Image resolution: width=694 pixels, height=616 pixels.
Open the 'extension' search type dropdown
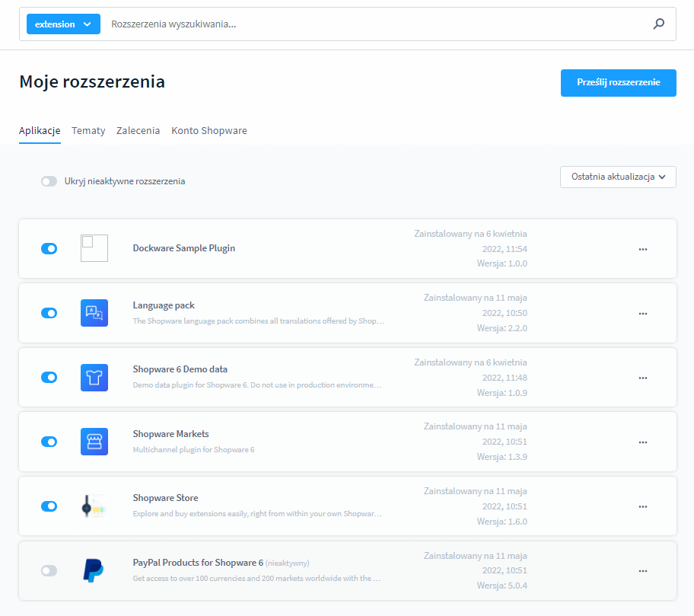(x=63, y=24)
